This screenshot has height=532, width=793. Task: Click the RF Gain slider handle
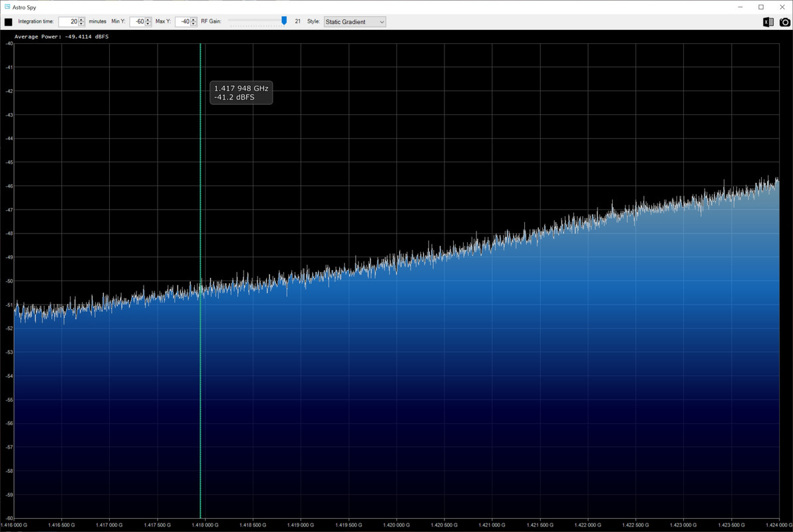point(284,21)
